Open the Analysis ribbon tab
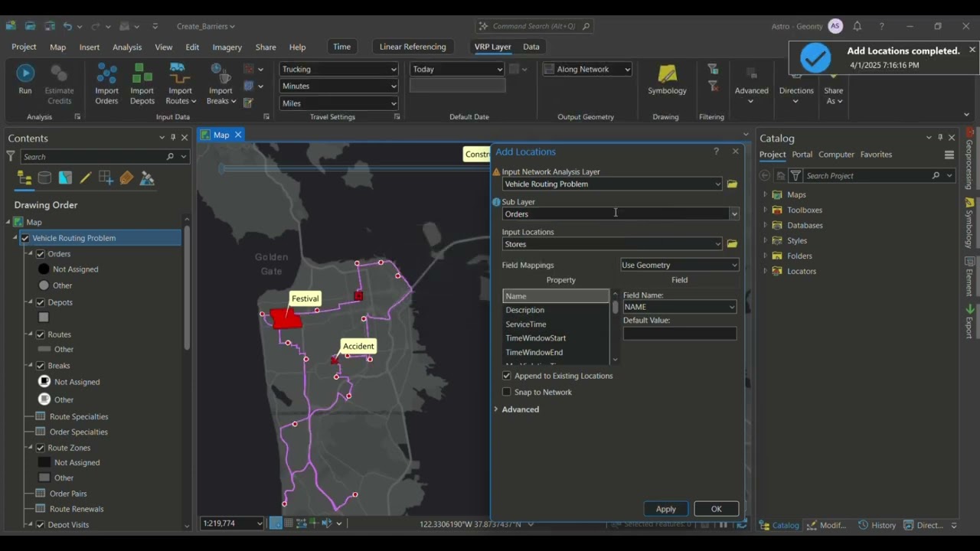Screen dimensions: 980x551 pos(127,47)
